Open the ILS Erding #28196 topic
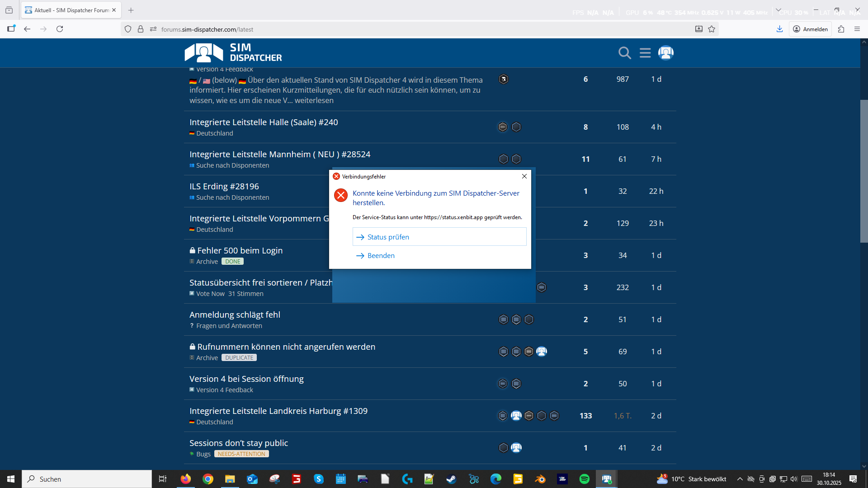Screen dimensions: 868x488 coord(224,186)
